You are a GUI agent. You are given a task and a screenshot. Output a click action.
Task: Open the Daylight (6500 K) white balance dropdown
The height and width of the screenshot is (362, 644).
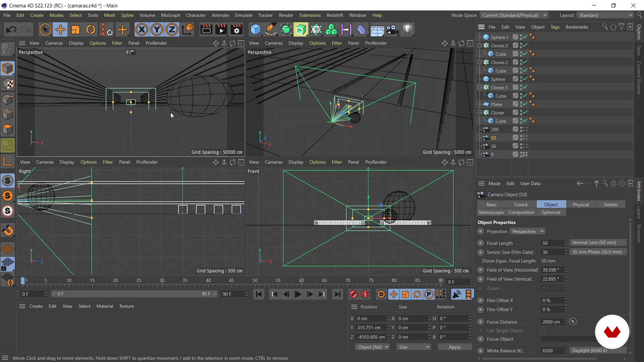[x=598, y=350]
